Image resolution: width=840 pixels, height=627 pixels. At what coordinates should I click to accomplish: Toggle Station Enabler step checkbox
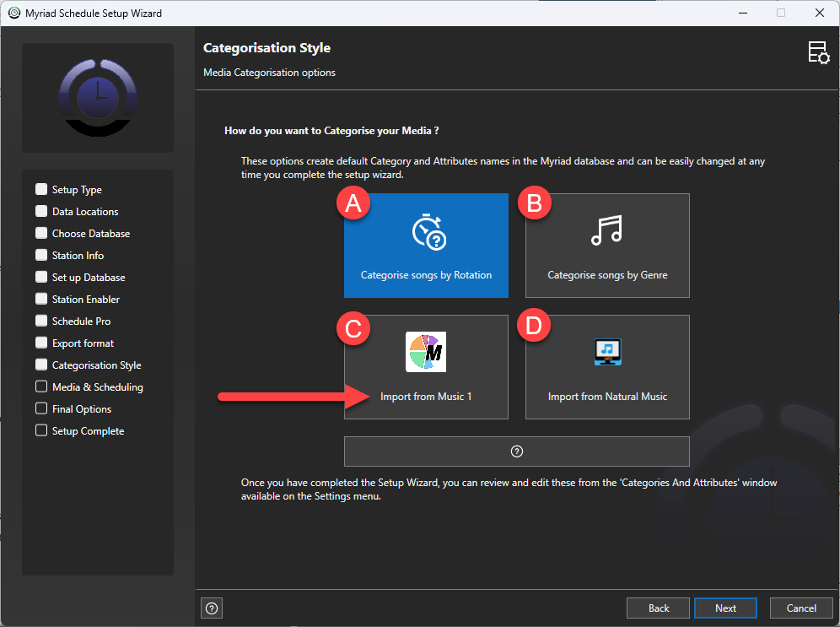(41, 299)
